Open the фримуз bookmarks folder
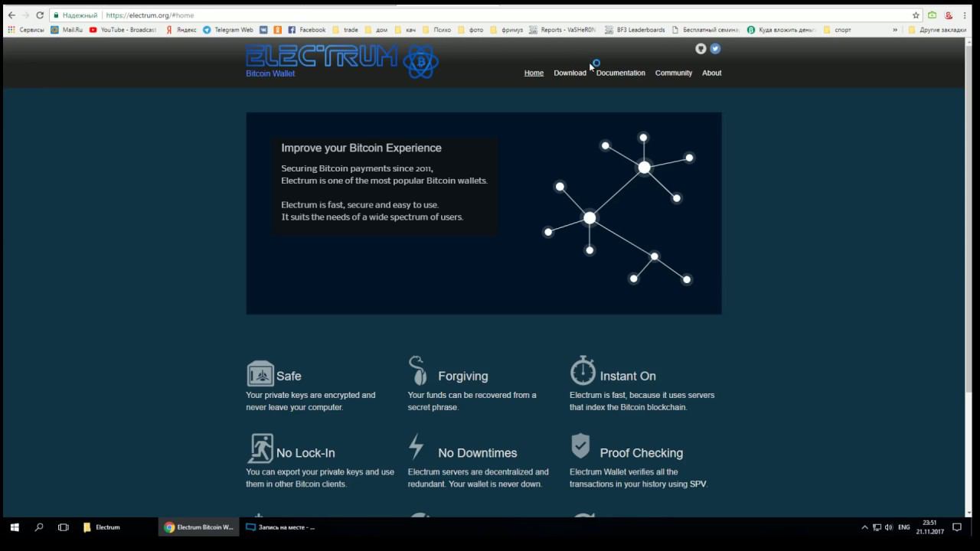This screenshot has height=551, width=980. [x=507, y=30]
